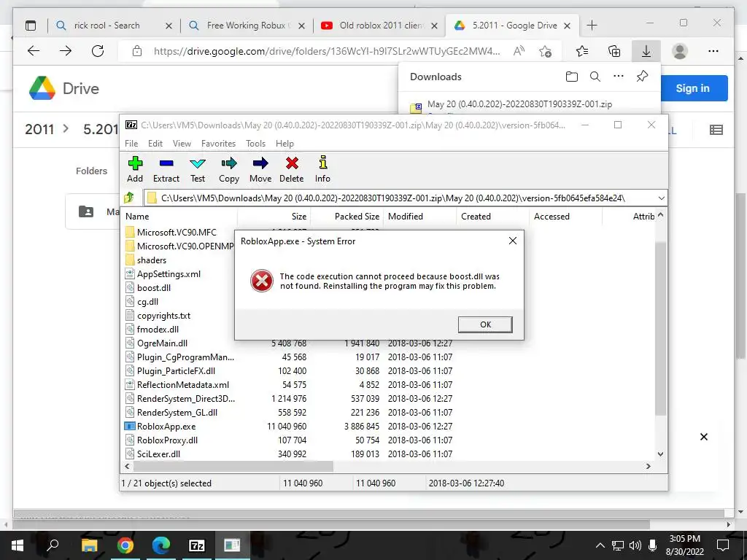Switch to Old roblox 2011 client tab

click(380, 26)
